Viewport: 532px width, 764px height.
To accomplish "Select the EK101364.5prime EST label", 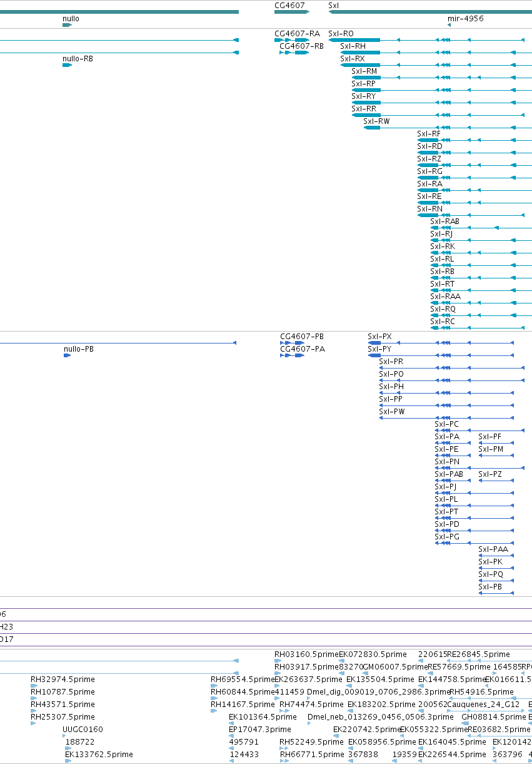I will pyautogui.click(x=263, y=717).
